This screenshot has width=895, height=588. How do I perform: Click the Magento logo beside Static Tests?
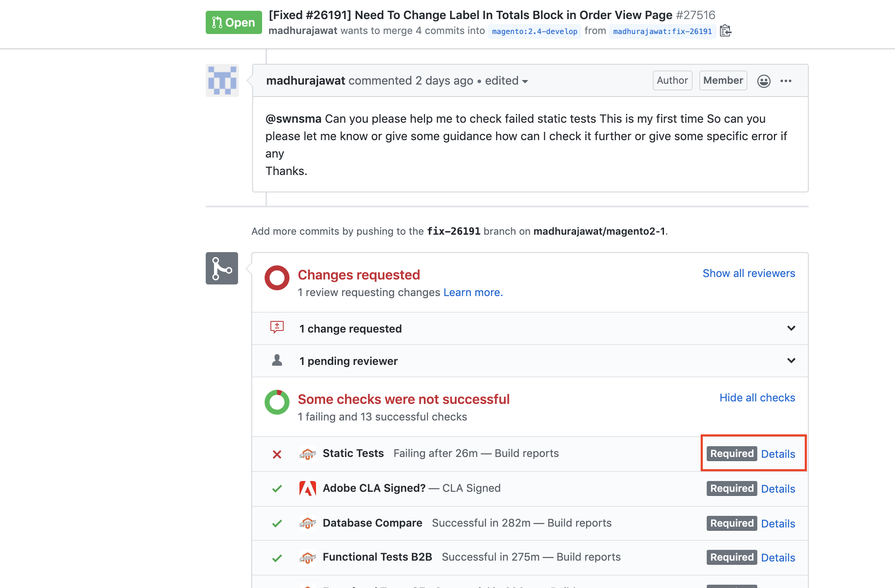coord(307,454)
